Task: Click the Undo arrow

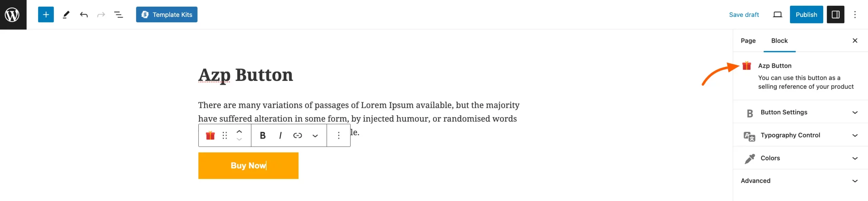Action: (84, 15)
